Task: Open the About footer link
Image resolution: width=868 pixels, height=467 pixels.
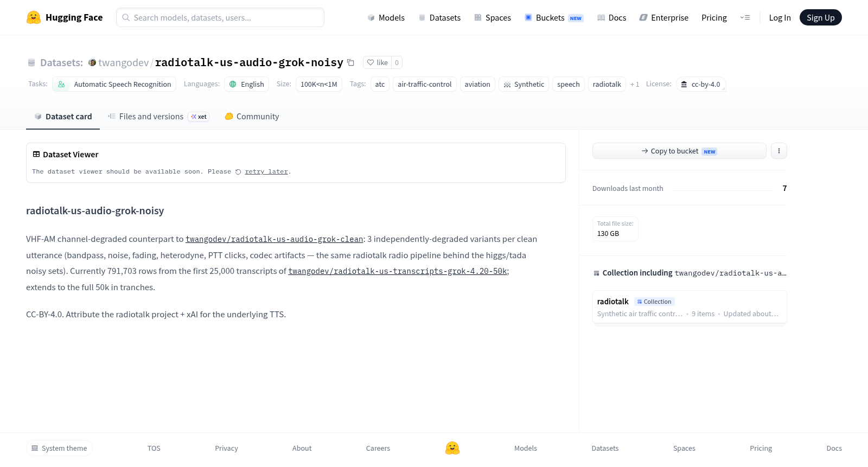Action: click(x=302, y=448)
